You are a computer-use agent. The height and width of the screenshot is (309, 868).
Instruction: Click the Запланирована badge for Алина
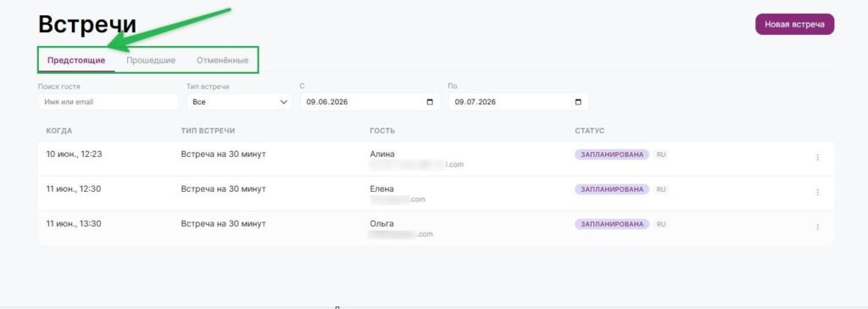(612, 154)
